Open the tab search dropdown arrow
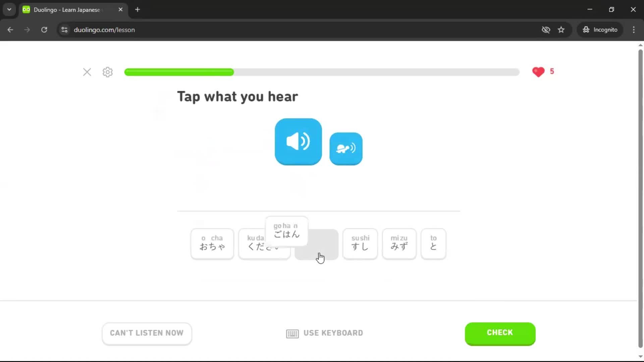Viewport: 644px width, 362px height. (9, 9)
